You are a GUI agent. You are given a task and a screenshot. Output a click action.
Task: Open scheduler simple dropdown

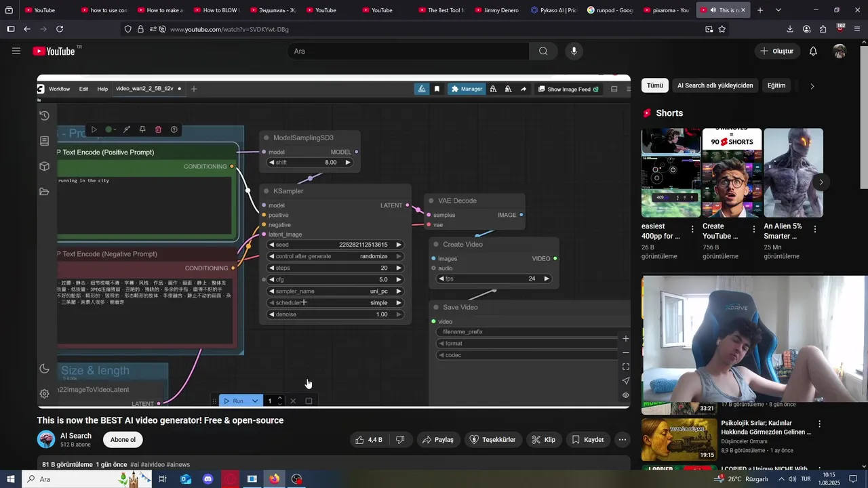pos(336,303)
